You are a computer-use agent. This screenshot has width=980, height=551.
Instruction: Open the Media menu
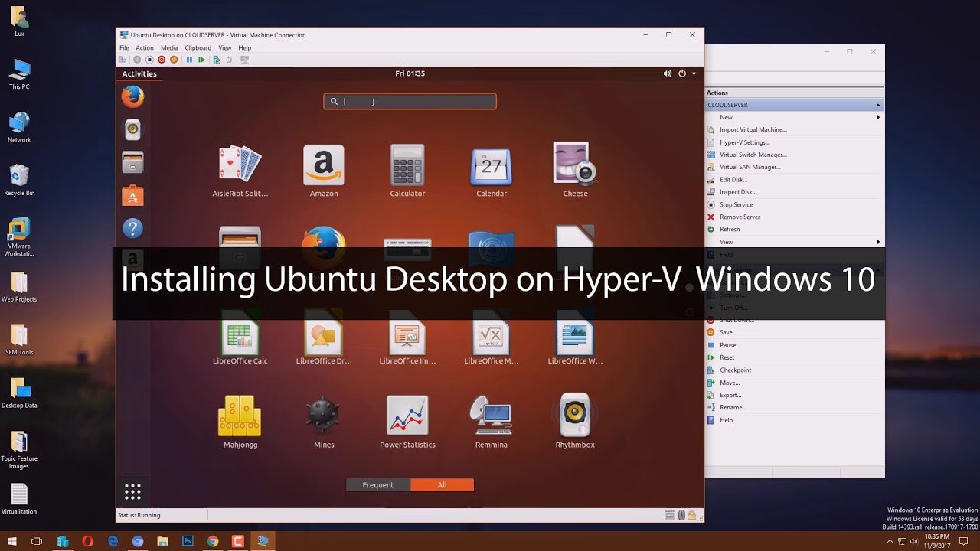click(x=169, y=47)
